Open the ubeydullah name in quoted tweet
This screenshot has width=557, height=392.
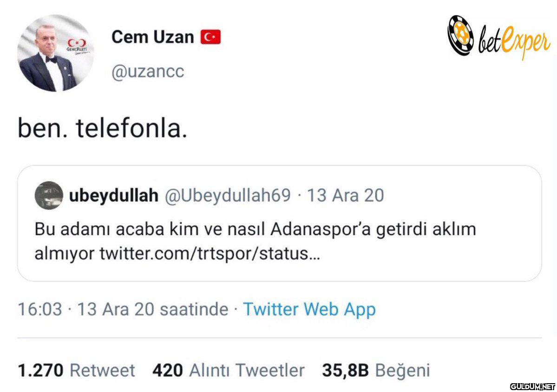pos(113,196)
